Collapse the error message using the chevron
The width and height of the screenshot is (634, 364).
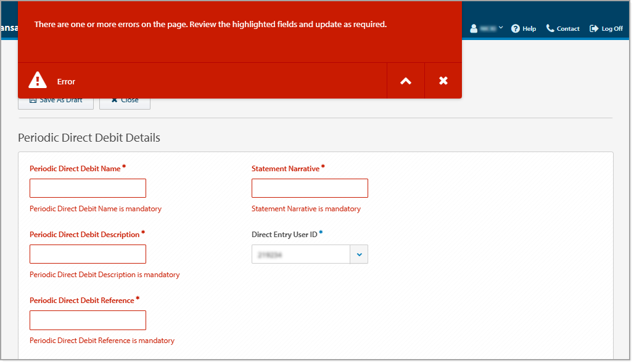coord(405,81)
